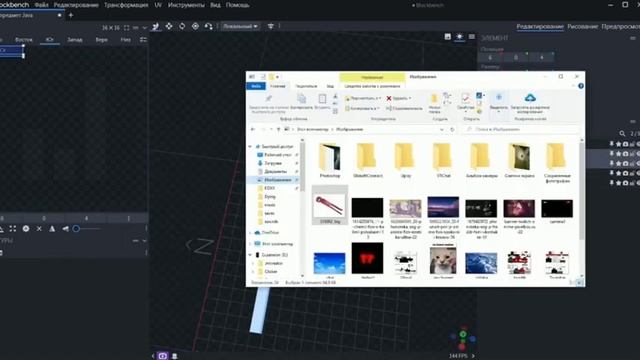Open the address bar history dropdown in Explorer
Viewport: 640px width, 360px height.
coord(442,129)
